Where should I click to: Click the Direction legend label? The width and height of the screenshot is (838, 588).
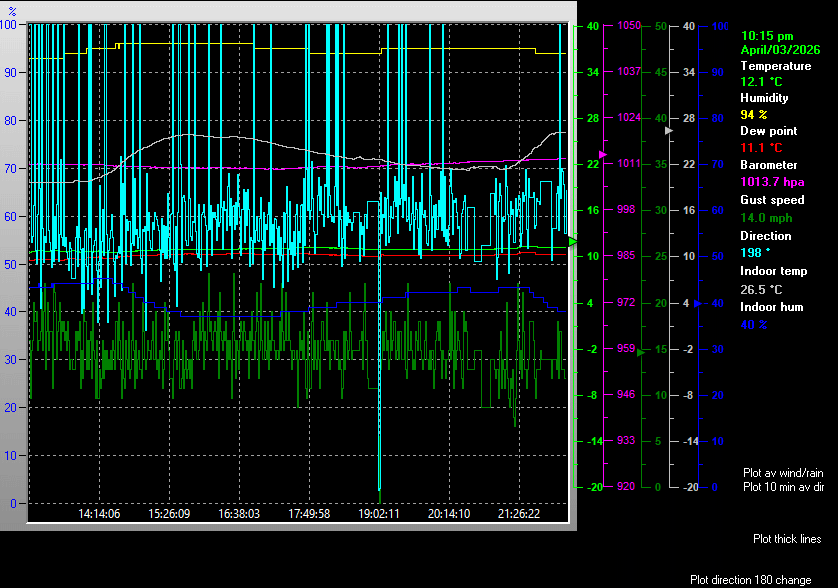click(x=765, y=236)
